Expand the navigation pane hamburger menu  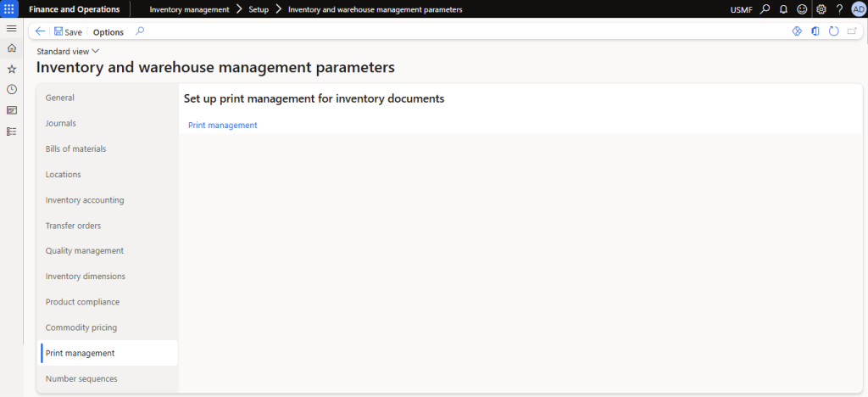pyautogui.click(x=12, y=29)
